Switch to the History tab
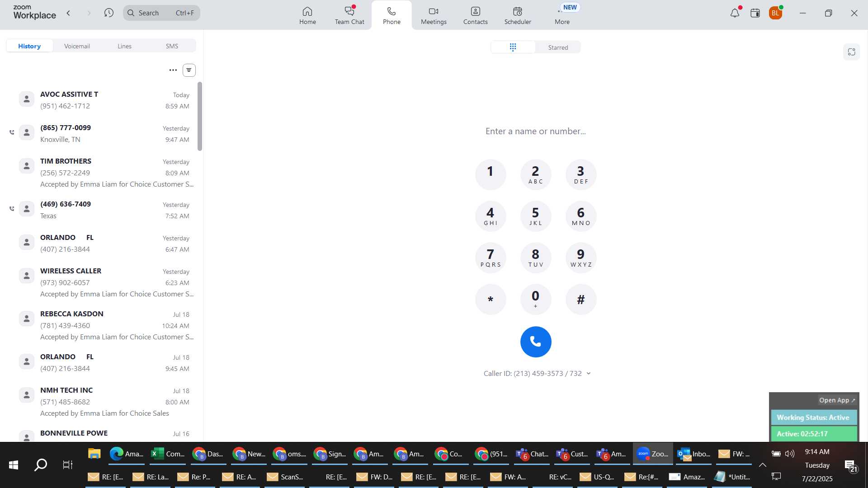This screenshot has width=868, height=488. pyautogui.click(x=29, y=46)
